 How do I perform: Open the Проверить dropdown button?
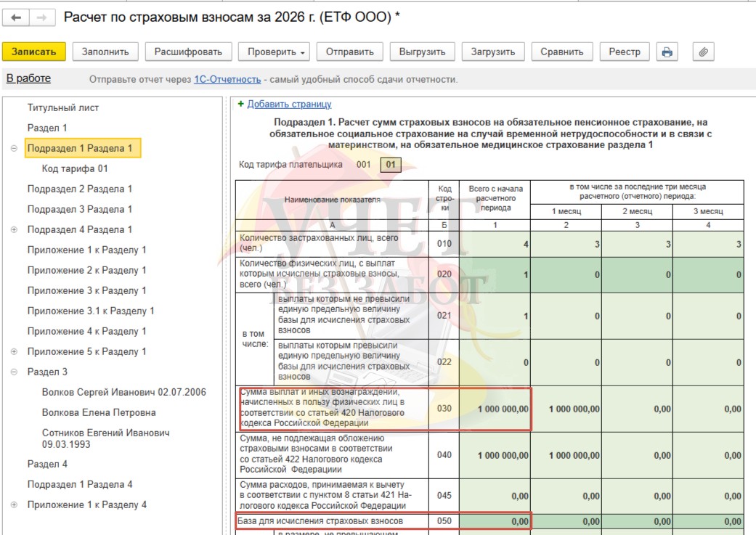click(x=276, y=52)
